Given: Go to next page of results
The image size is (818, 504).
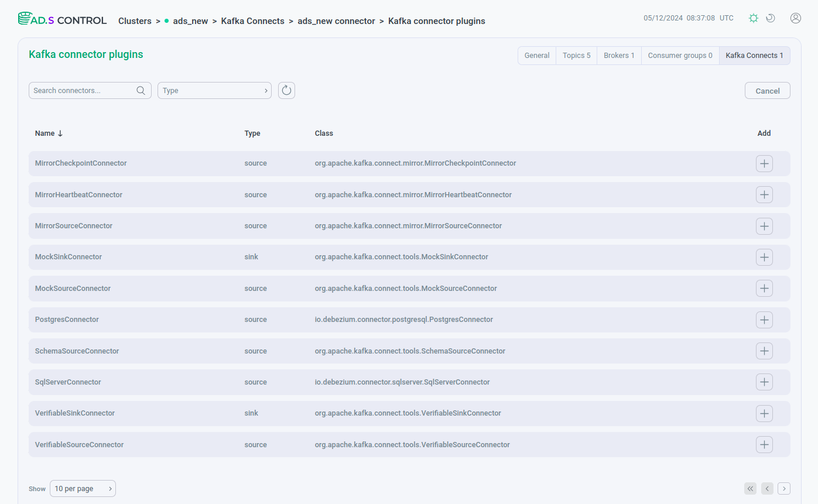Looking at the screenshot, I should point(784,488).
